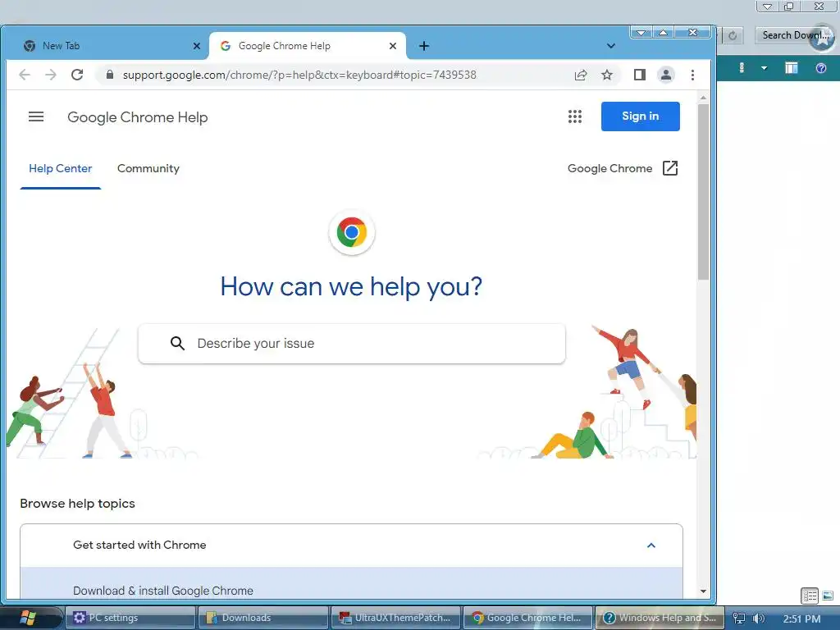Share this page using share icon
The width and height of the screenshot is (840, 630).
point(581,75)
